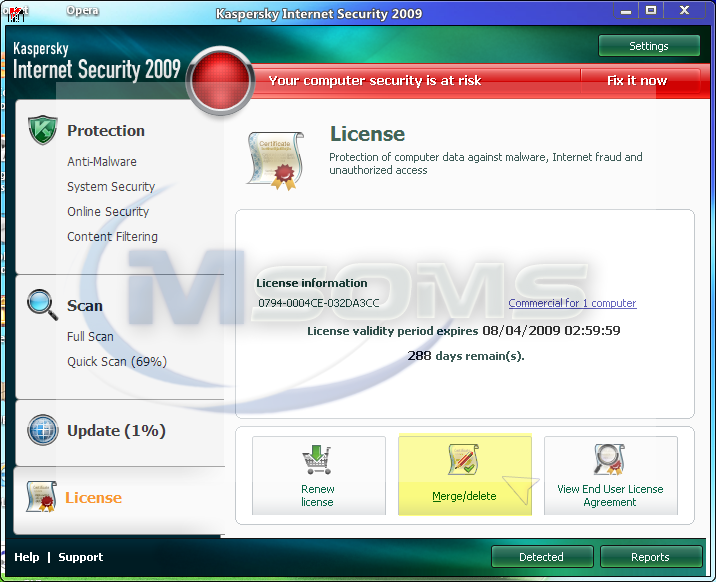The image size is (716, 582).
Task: Go to Content Filtering
Action: coord(112,236)
